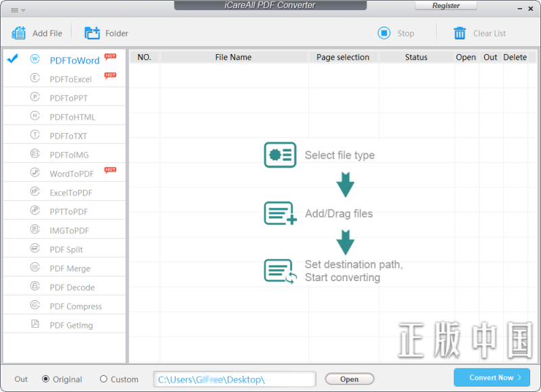Click the PDF Split icon
The height and width of the screenshot is (392, 541).
(35, 248)
